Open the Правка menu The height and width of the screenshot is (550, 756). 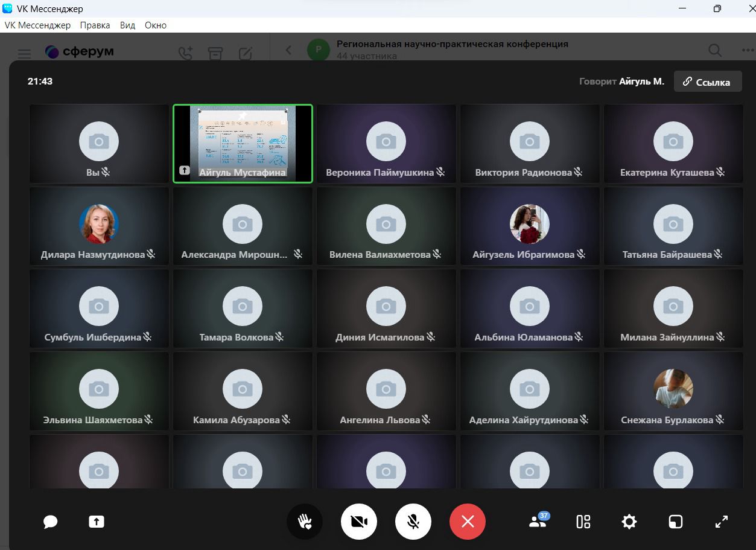pyautogui.click(x=95, y=25)
